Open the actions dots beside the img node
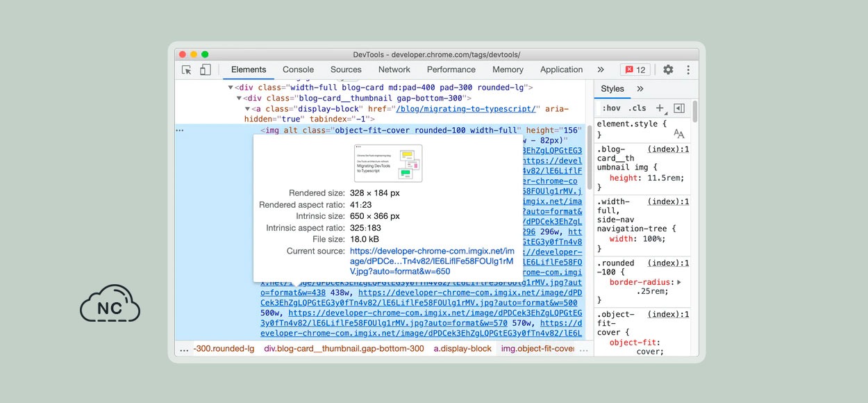The image size is (868, 403). (180, 130)
